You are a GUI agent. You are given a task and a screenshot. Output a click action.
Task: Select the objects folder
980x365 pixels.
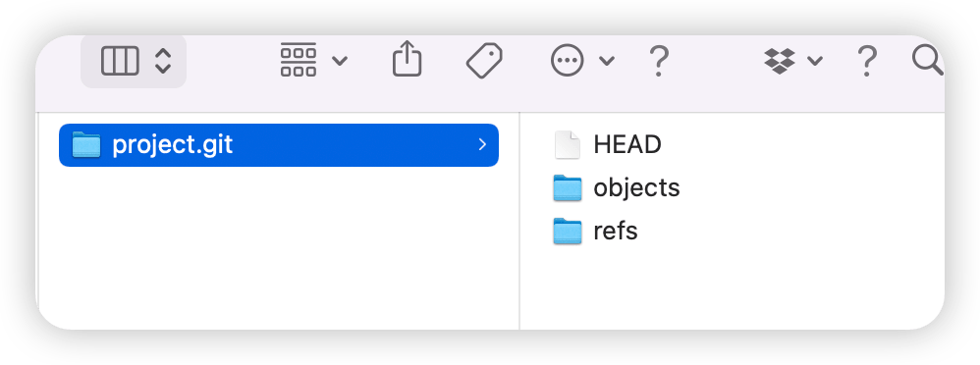(x=617, y=187)
